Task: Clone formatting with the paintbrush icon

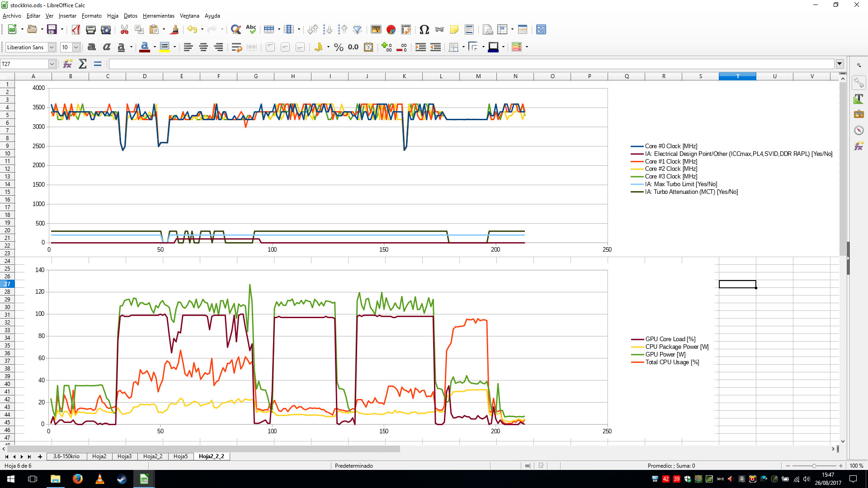Action: 175,29
